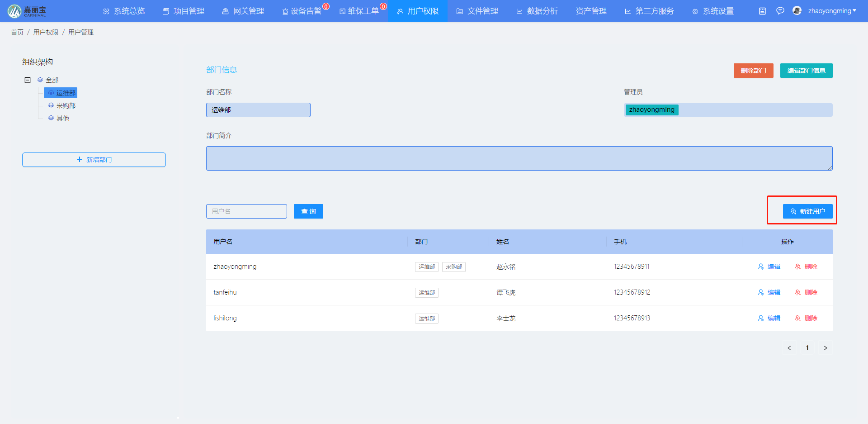Open 资产管理 menu
868x424 pixels.
[x=591, y=11]
